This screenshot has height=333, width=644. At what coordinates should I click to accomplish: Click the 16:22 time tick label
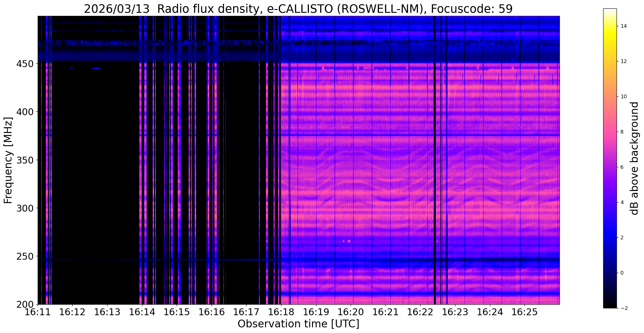(421, 312)
